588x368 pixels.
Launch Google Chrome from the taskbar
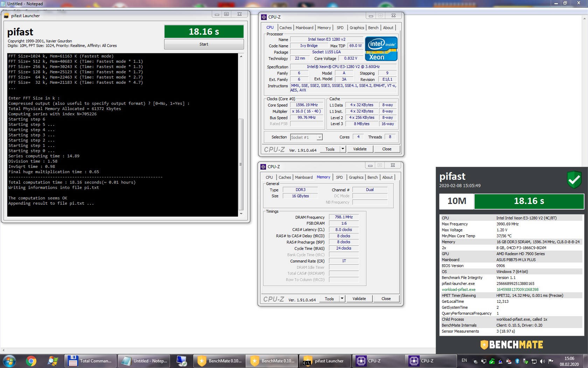[31, 361]
